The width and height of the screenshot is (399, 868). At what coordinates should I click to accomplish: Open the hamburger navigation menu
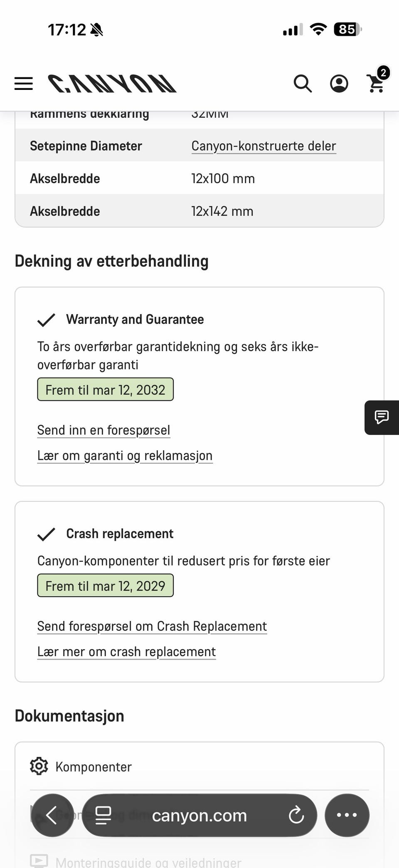[23, 84]
